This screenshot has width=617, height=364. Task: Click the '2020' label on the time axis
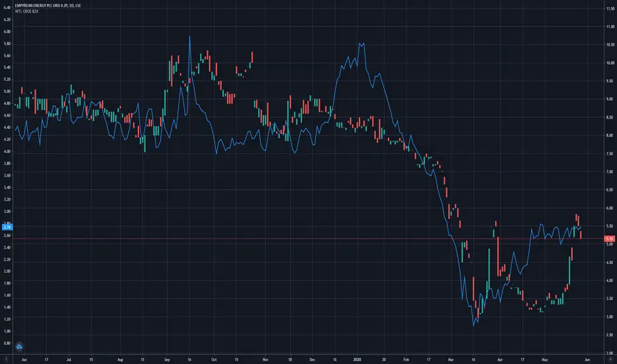coord(357,359)
